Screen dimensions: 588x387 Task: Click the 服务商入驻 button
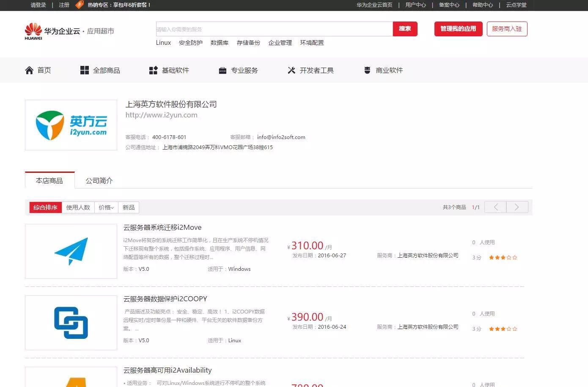click(507, 29)
